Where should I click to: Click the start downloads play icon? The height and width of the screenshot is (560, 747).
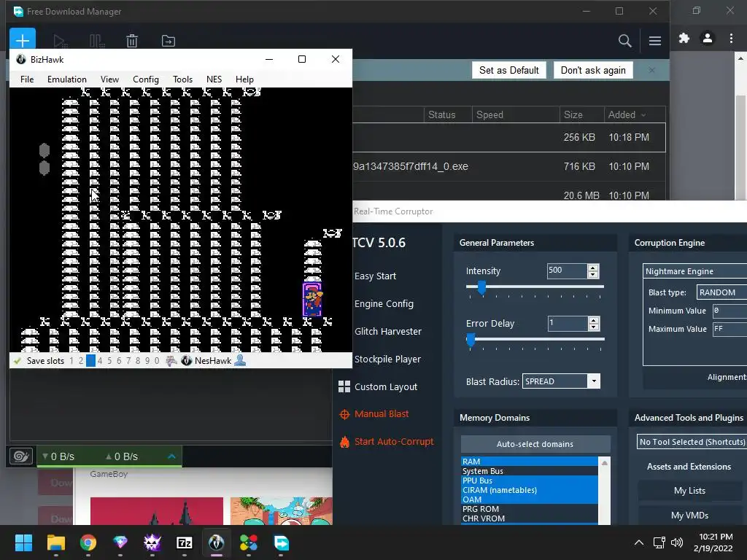pos(60,41)
